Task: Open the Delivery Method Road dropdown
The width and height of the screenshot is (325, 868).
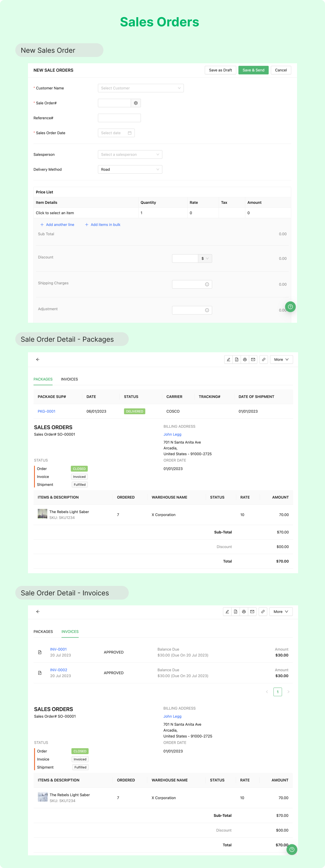Action: coord(130,170)
